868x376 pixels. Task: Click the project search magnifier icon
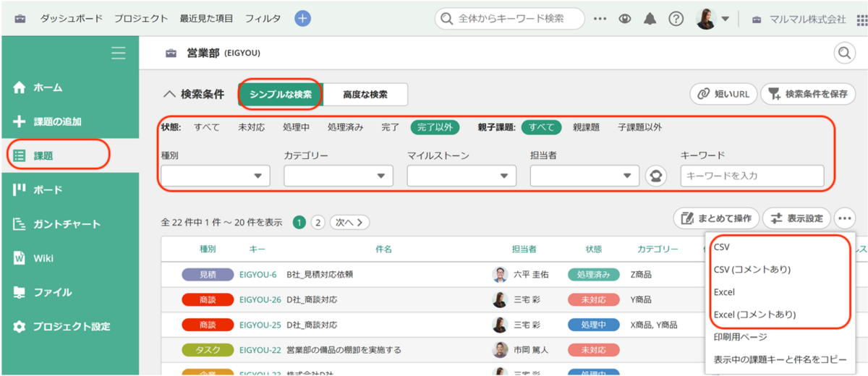[x=844, y=53]
